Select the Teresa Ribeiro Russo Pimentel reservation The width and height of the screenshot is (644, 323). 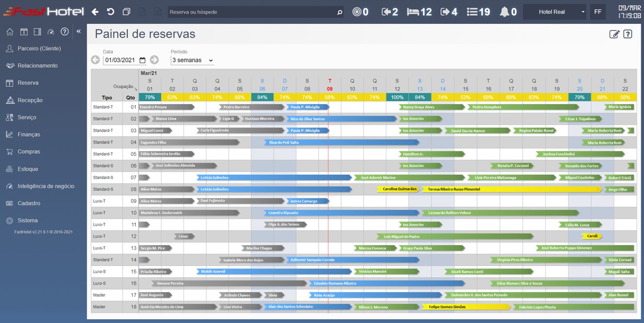click(x=513, y=189)
